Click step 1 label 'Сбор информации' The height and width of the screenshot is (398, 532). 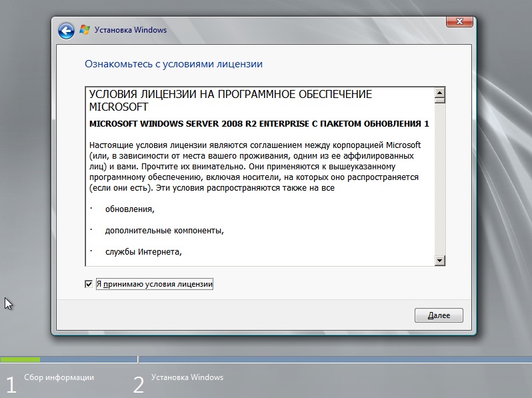click(59, 377)
